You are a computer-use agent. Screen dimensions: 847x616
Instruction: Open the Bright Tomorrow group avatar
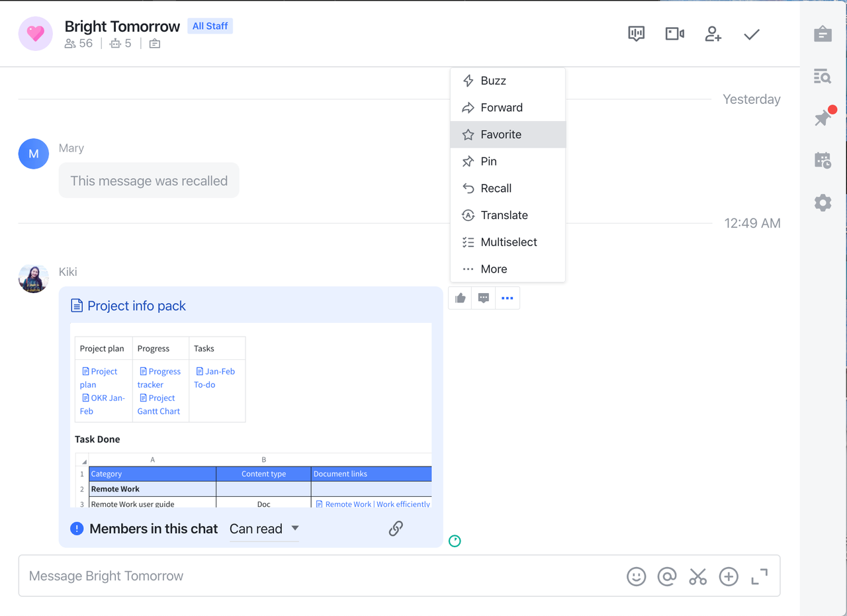[x=35, y=34]
